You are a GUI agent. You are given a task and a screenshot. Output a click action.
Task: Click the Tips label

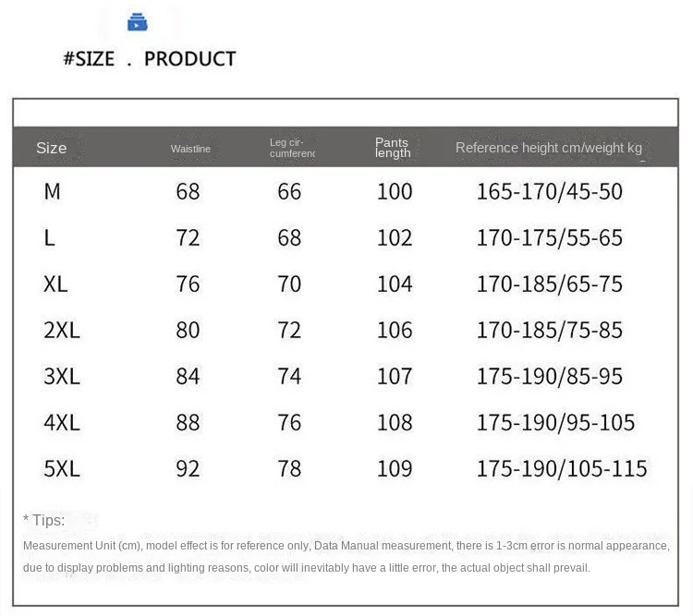44,521
